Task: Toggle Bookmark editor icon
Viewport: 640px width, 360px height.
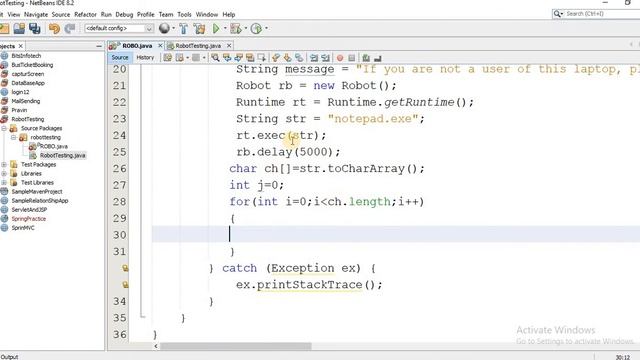Action: (x=299, y=58)
